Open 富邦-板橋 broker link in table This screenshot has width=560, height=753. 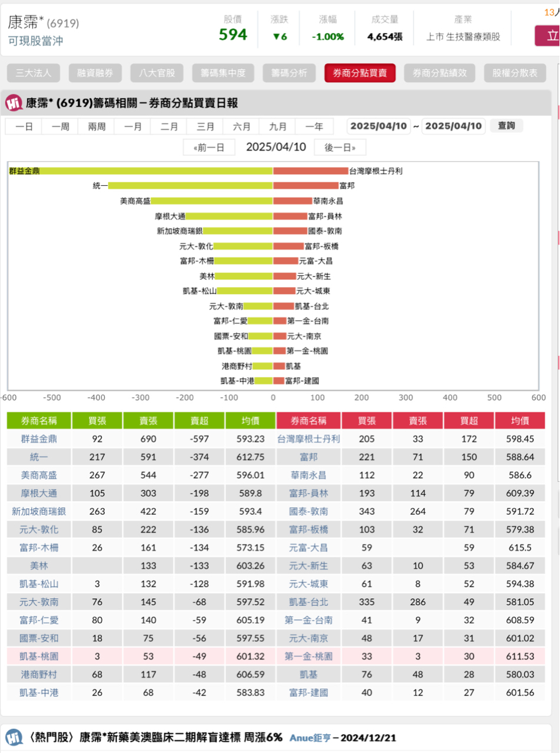[308, 530]
